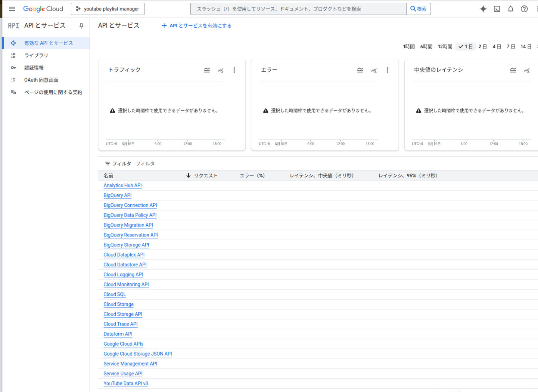
Task: Select the 2 日 time range
Action: (483, 46)
